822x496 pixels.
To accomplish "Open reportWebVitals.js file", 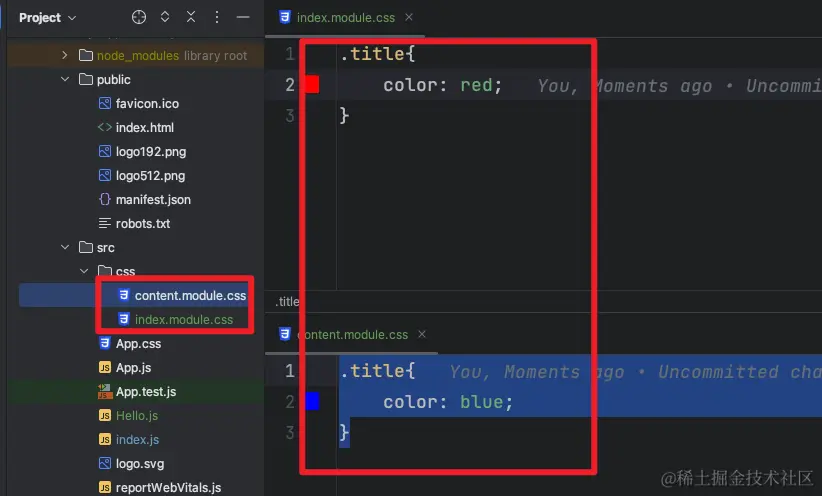I will (168, 488).
